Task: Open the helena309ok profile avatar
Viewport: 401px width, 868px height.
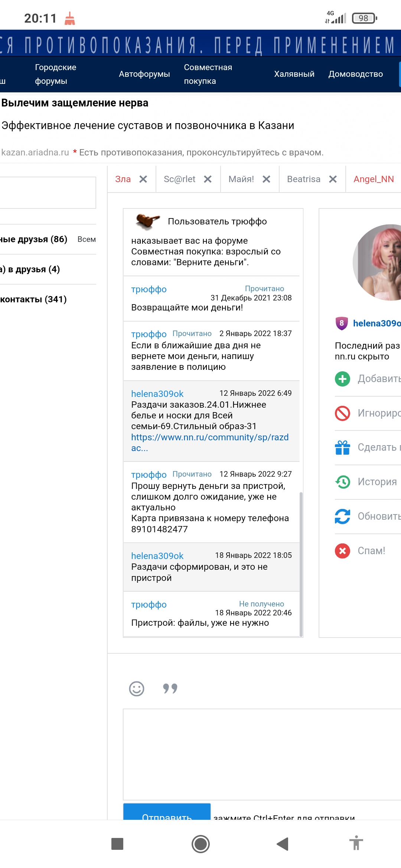Action: [x=377, y=263]
